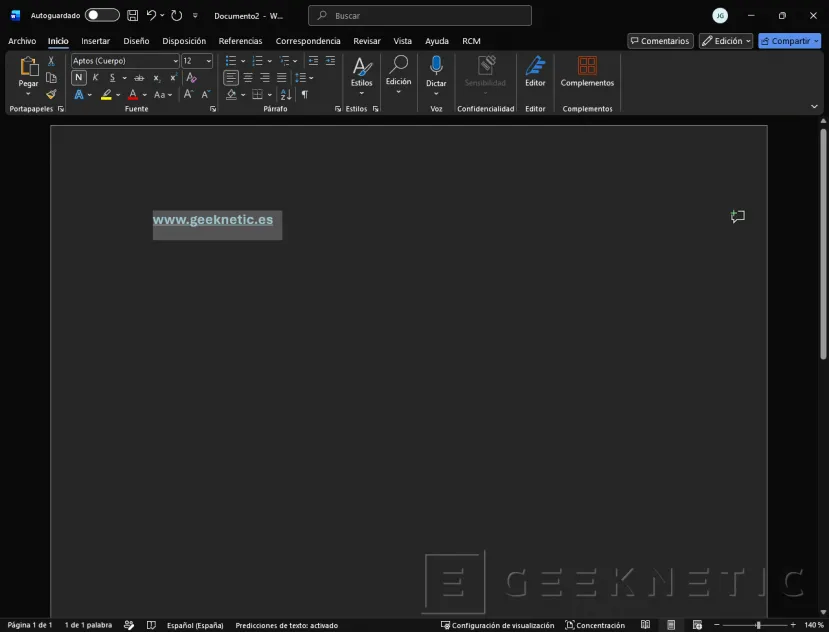The width and height of the screenshot is (829, 632).
Task: Toggle the Autoguardado switch
Action: click(102, 15)
